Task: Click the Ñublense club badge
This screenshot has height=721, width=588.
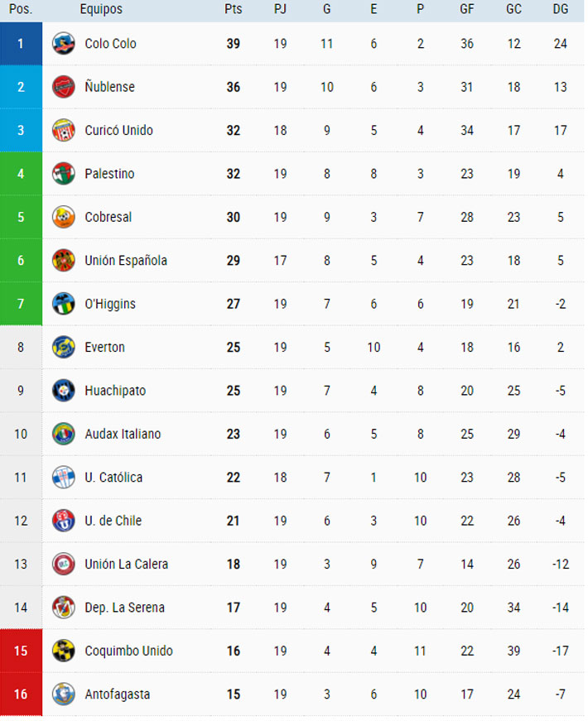Action: pos(63,87)
